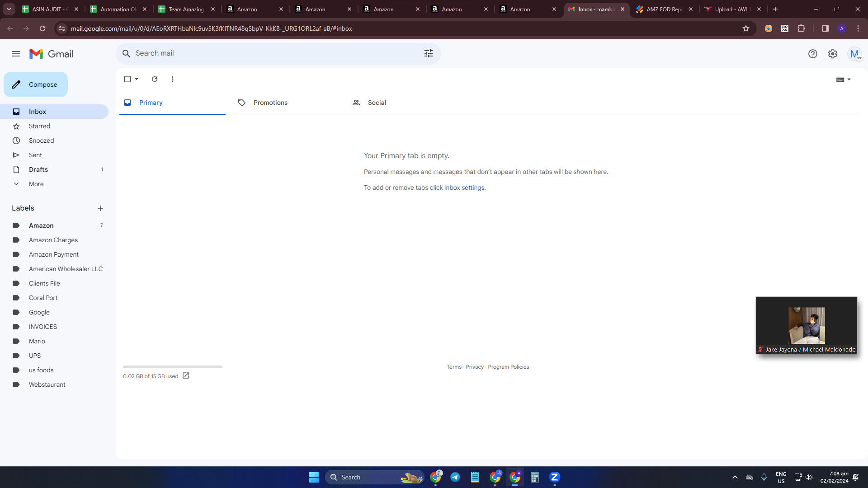Open the Gmail main menu hamburger icon
The width and height of the screenshot is (868, 488).
(x=16, y=54)
